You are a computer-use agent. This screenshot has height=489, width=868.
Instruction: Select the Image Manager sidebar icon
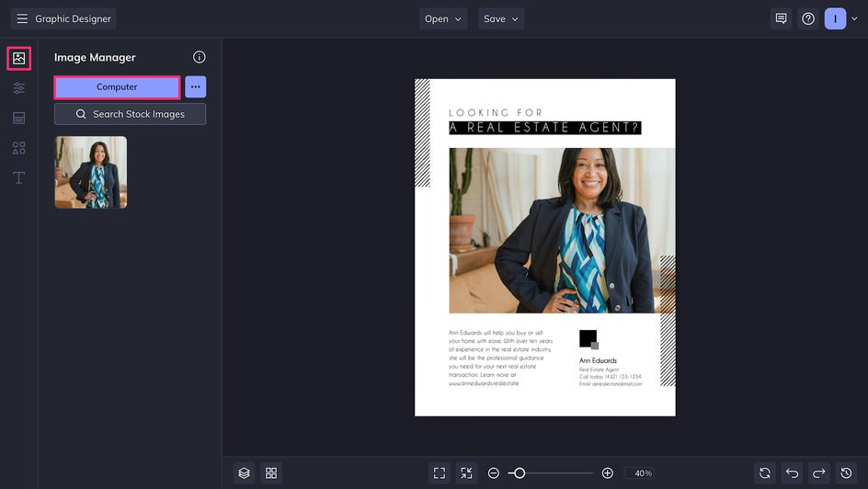coord(18,58)
